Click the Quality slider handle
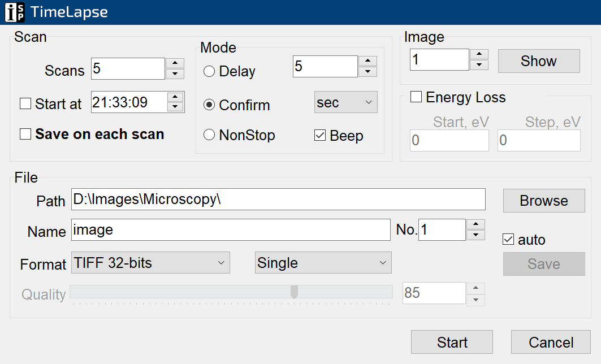 click(294, 292)
